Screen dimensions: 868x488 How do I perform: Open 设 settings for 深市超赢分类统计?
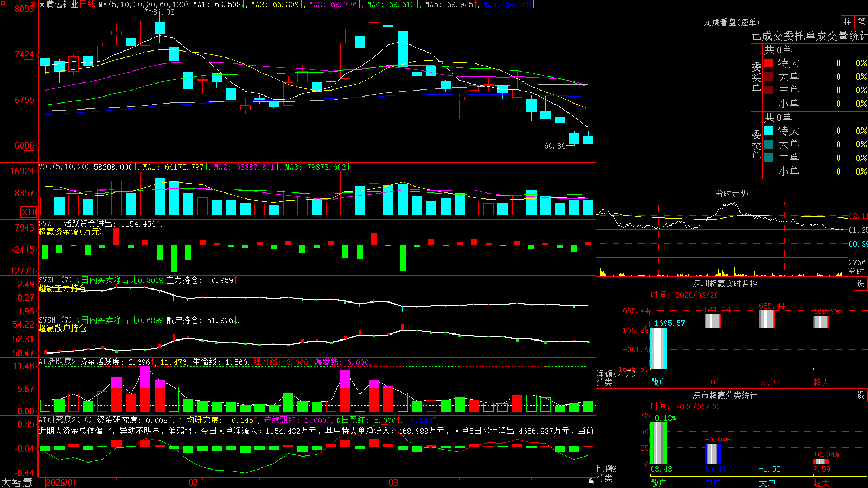click(x=861, y=395)
